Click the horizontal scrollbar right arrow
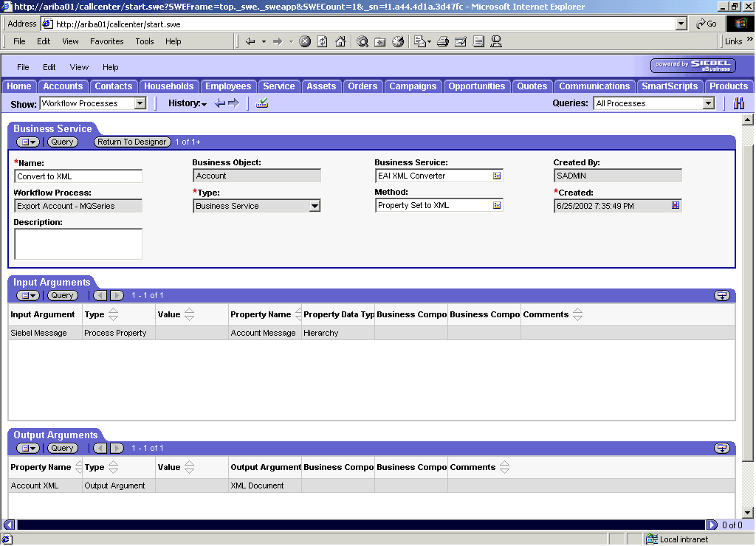Viewport: 756px width, 546px height. pyautogui.click(x=711, y=525)
